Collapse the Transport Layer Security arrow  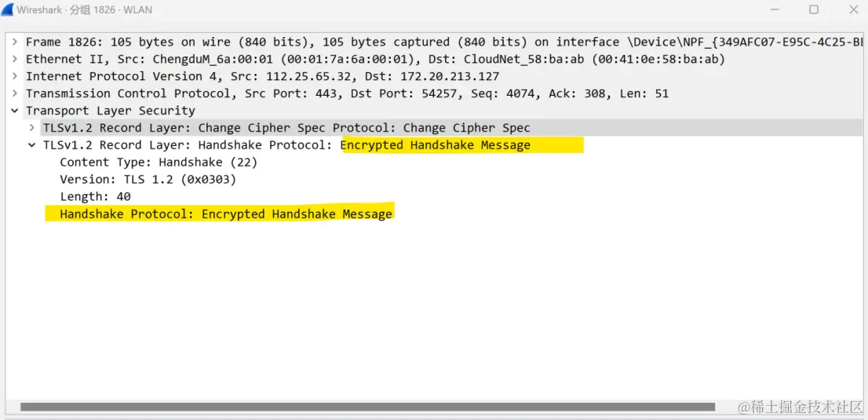pos(15,111)
